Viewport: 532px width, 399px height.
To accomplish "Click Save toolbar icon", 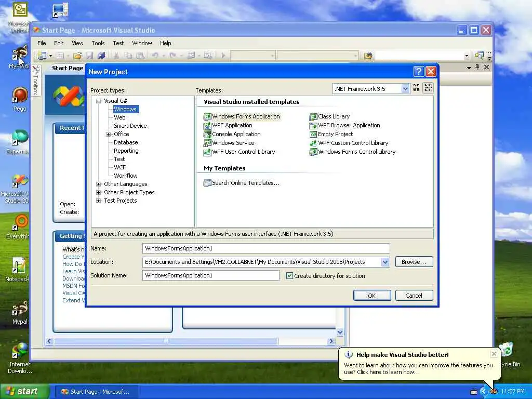I will [89, 55].
